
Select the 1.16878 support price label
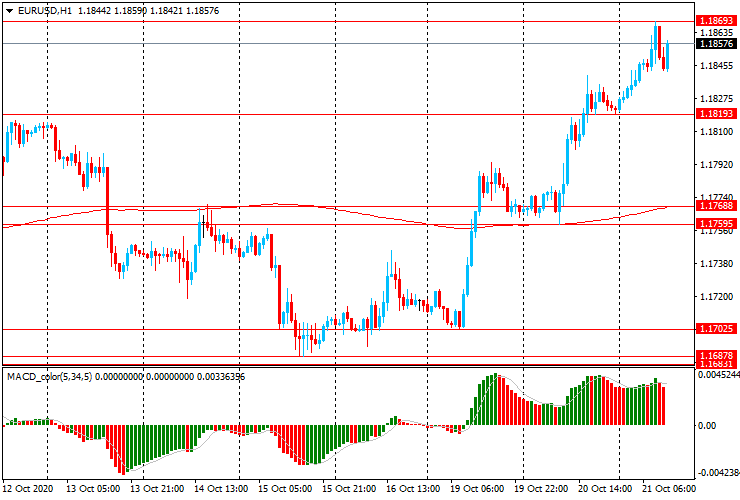716,356
